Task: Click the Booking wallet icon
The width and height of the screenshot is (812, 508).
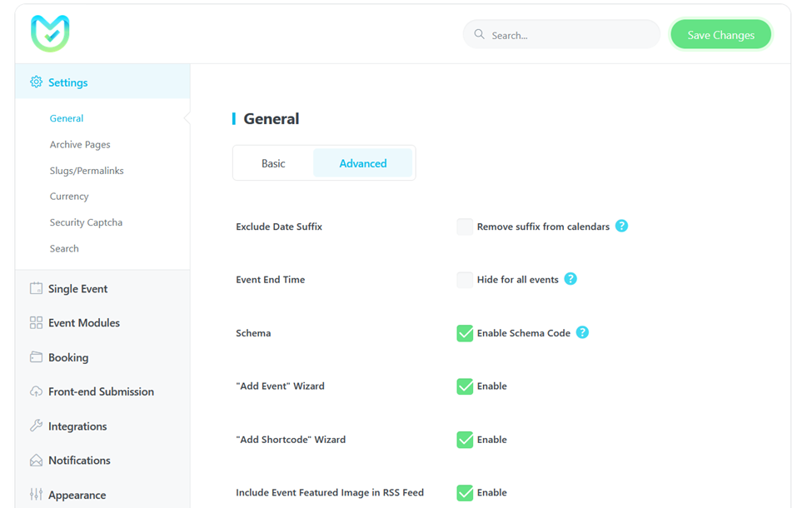Action: [36, 356]
